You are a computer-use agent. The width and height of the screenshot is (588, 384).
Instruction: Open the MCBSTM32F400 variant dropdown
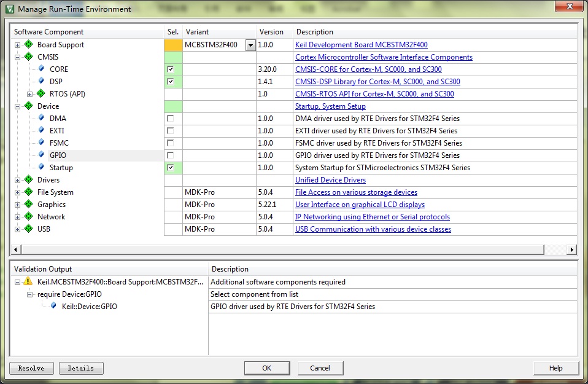pyautogui.click(x=250, y=45)
